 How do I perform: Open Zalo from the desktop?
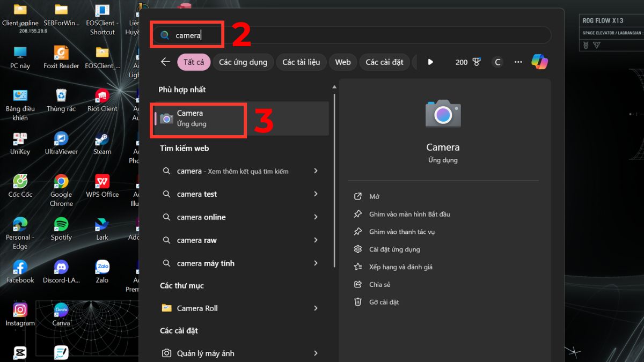[x=101, y=267]
